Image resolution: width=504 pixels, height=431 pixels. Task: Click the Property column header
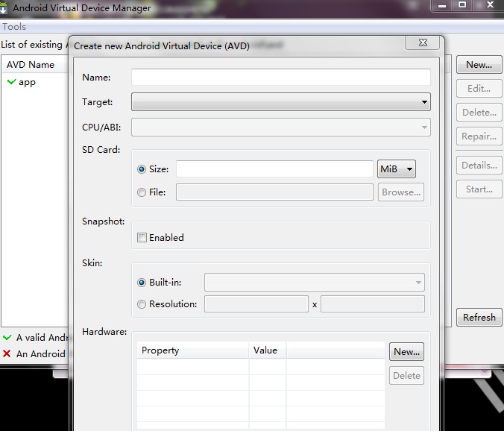(193, 350)
